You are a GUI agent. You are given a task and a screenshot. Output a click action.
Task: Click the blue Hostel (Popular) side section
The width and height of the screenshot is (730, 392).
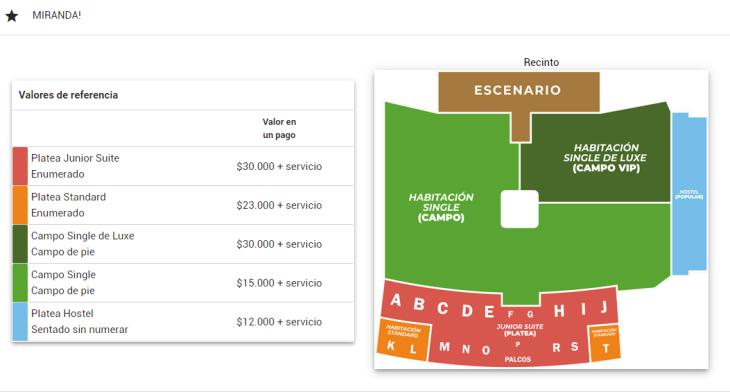pyautogui.click(x=689, y=193)
